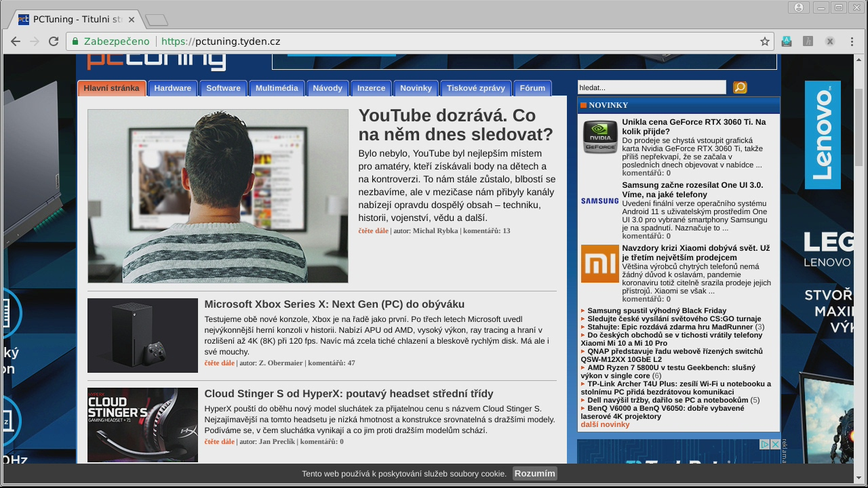Click the Samsung logo thumbnail
The image size is (868, 488).
click(x=599, y=201)
